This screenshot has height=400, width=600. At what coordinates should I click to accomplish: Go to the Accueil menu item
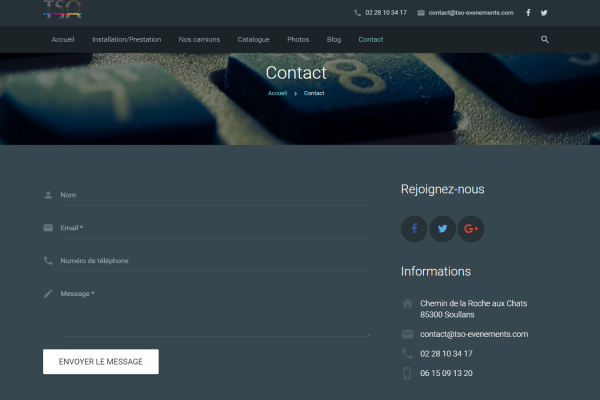click(x=63, y=39)
